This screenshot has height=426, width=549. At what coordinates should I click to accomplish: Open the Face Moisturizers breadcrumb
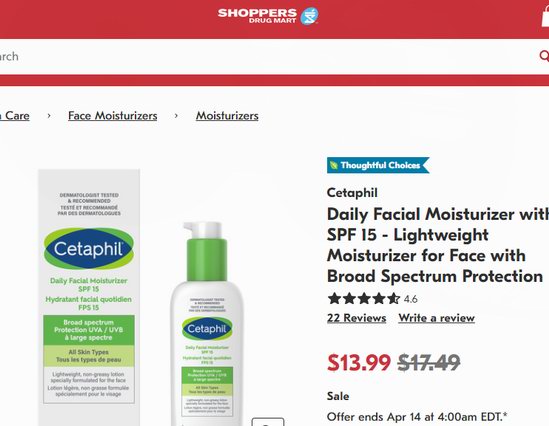click(112, 116)
